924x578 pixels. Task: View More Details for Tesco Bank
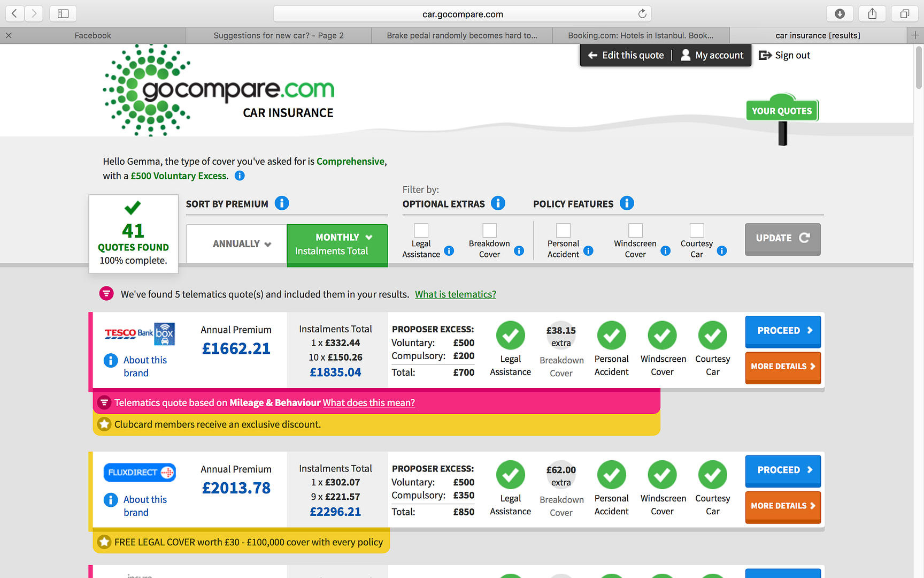(783, 367)
